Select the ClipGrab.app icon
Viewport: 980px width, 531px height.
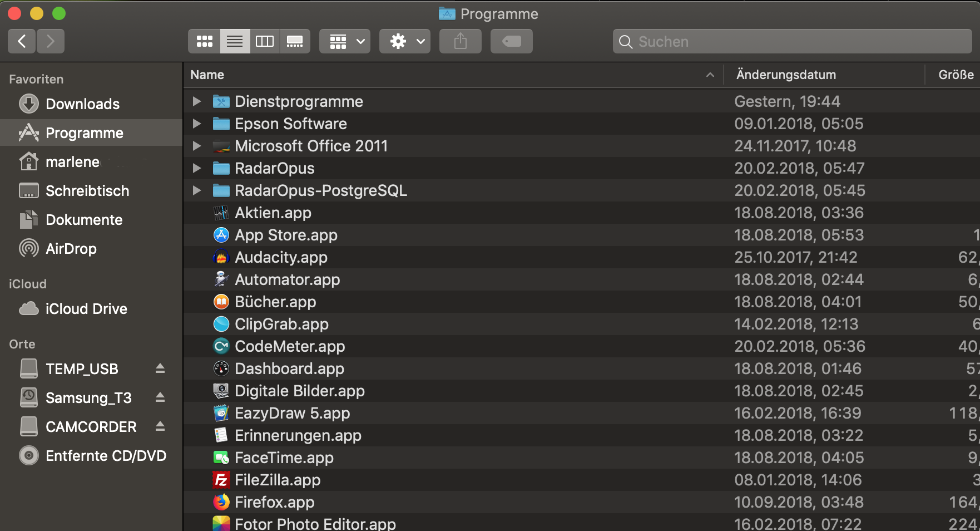point(221,324)
